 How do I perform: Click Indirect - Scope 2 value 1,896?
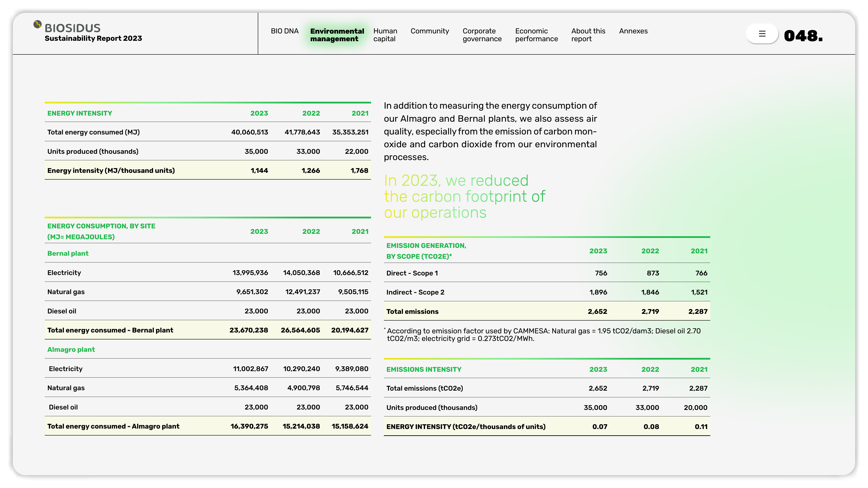(598, 292)
